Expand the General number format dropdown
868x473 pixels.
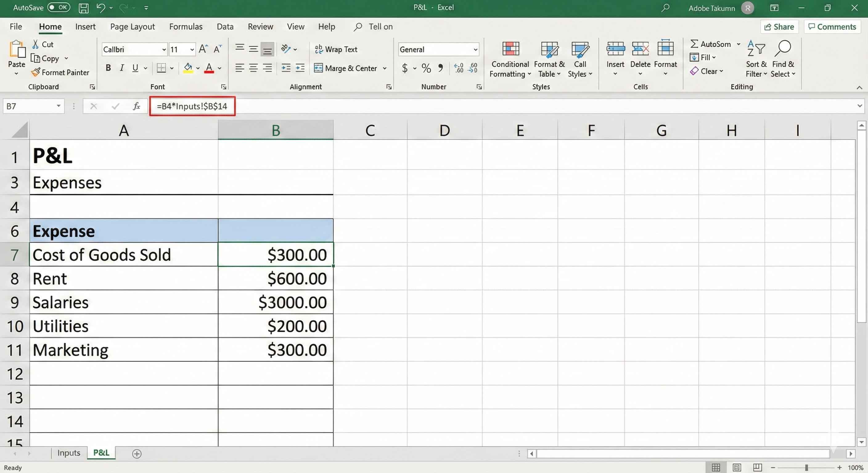point(475,50)
